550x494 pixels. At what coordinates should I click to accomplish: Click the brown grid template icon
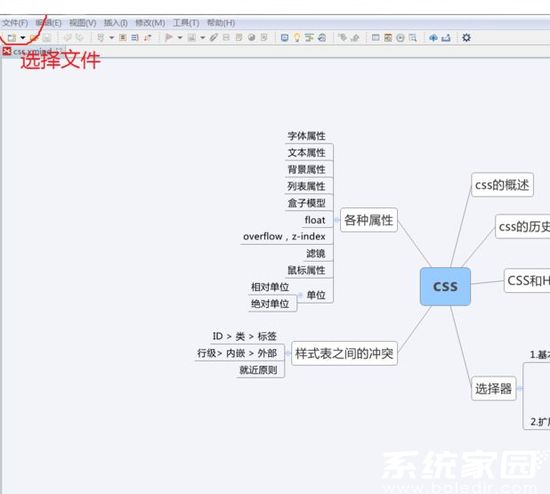[x=388, y=38]
